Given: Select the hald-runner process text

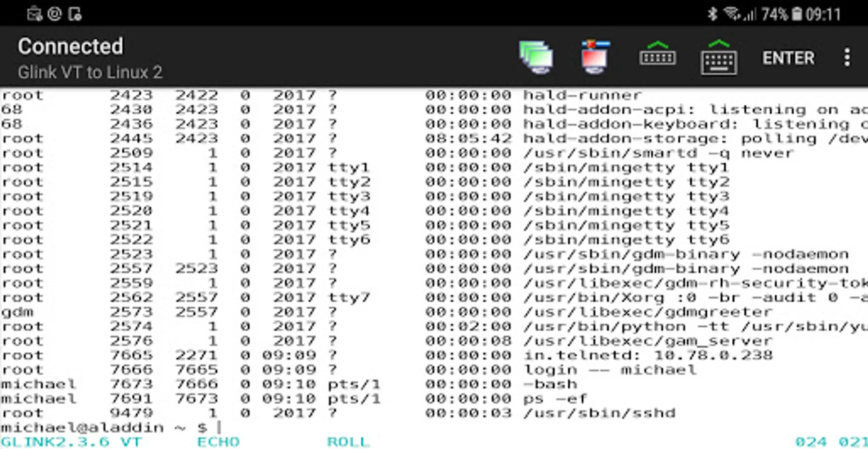Looking at the screenshot, I should [582, 95].
